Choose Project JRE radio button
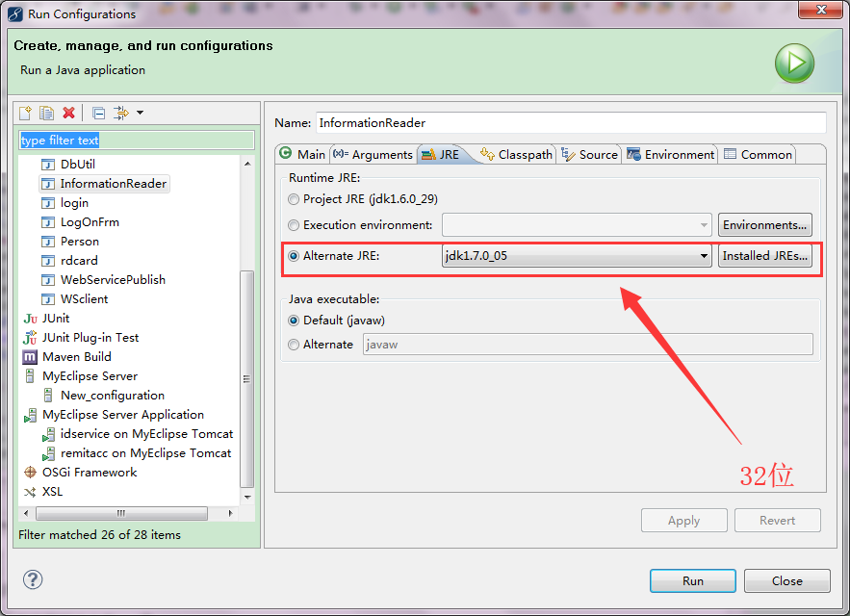Screen dimensions: 850x616 pos(294,199)
